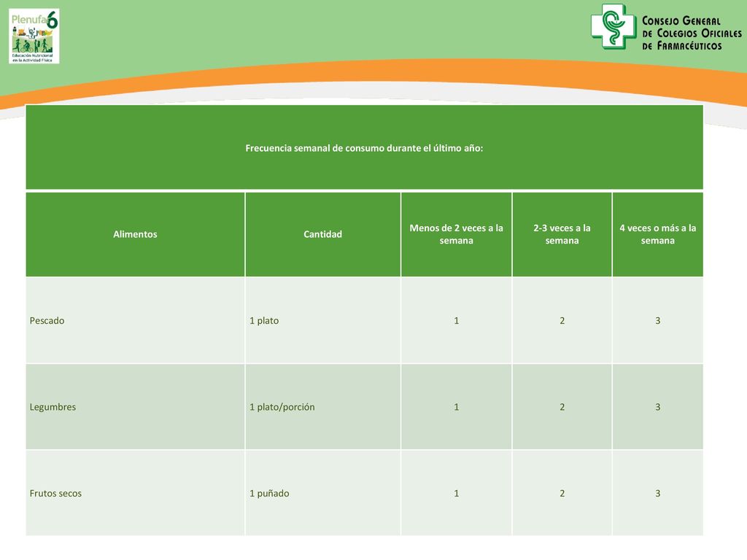Image resolution: width=747 pixels, height=560 pixels.
Task: Click the Consejo General de Farmacéuticos cross logo
Action: point(614,26)
